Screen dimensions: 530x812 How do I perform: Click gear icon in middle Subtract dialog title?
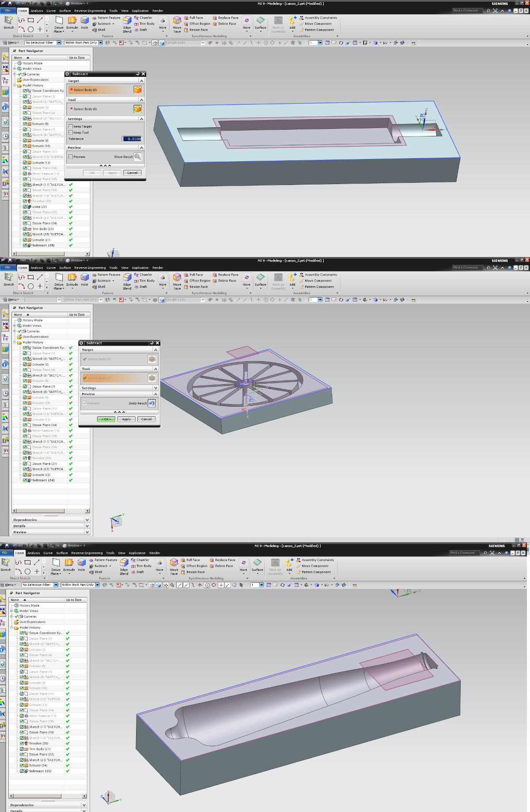click(x=82, y=343)
